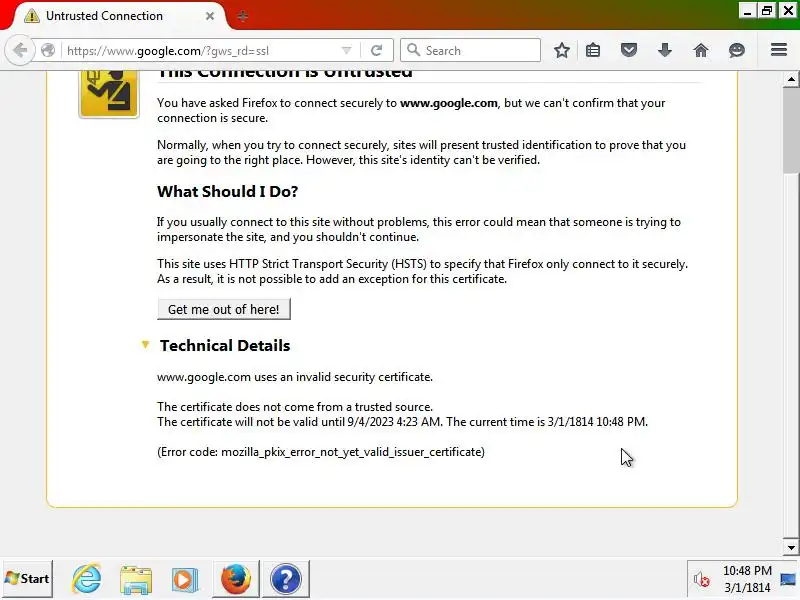The height and width of the screenshot is (600, 800).
Task: Click the back navigation arrow
Action: point(19,51)
